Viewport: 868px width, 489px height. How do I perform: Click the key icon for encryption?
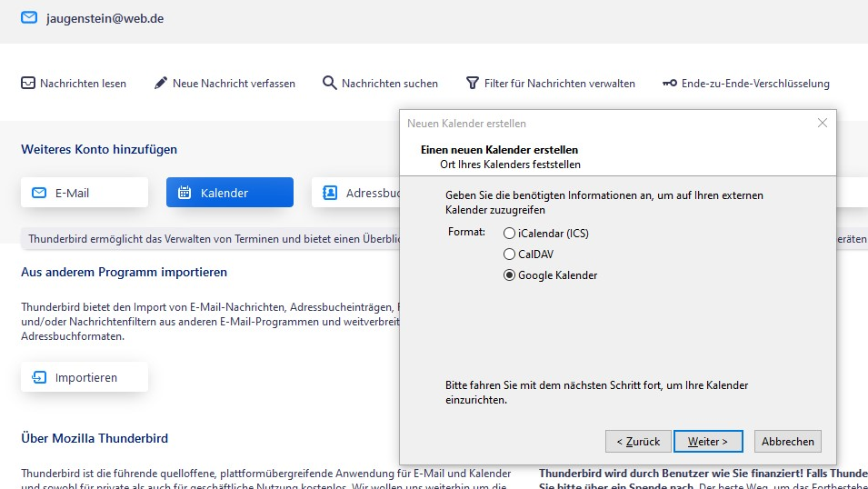(669, 83)
